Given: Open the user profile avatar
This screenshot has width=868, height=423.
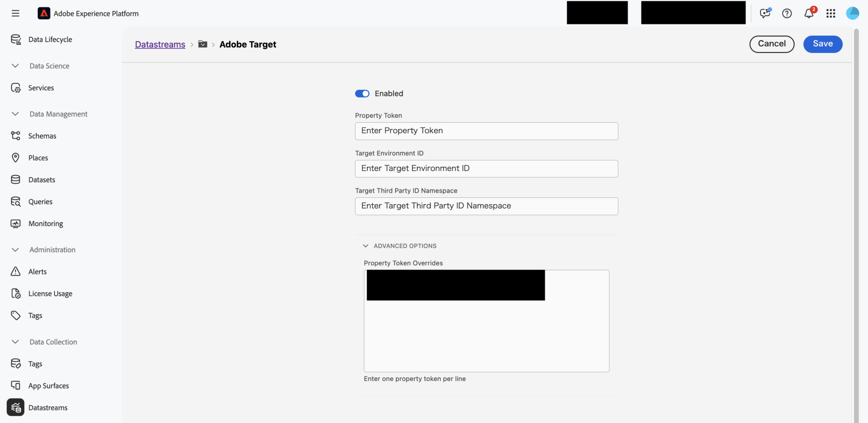Looking at the screenshot, I should (852, 13).
